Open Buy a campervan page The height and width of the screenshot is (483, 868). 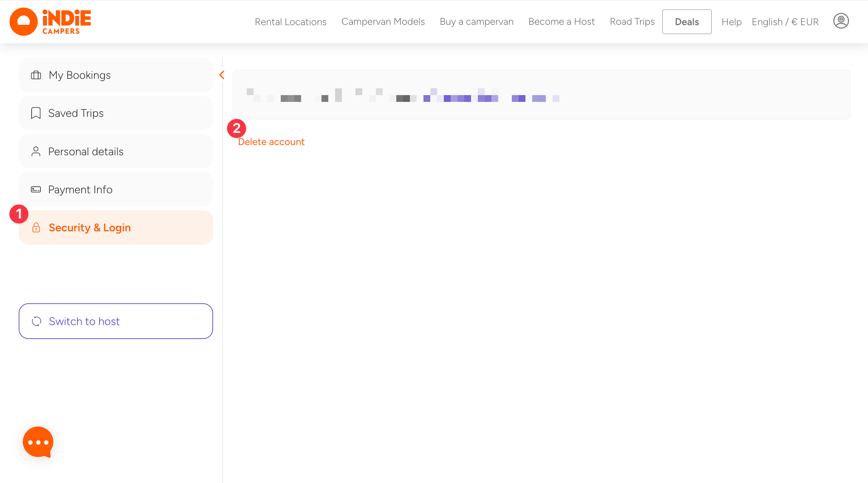pyautogui.click(x=476, y=22)
